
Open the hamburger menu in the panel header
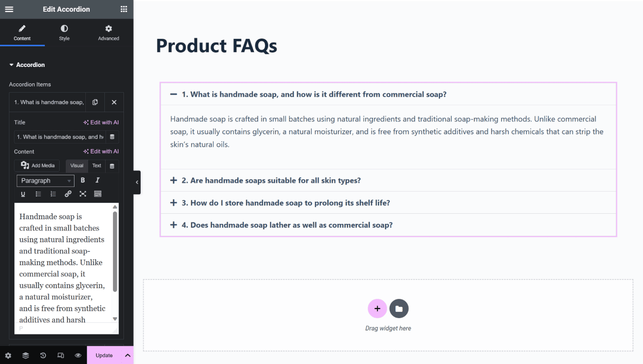pos(9,9)
